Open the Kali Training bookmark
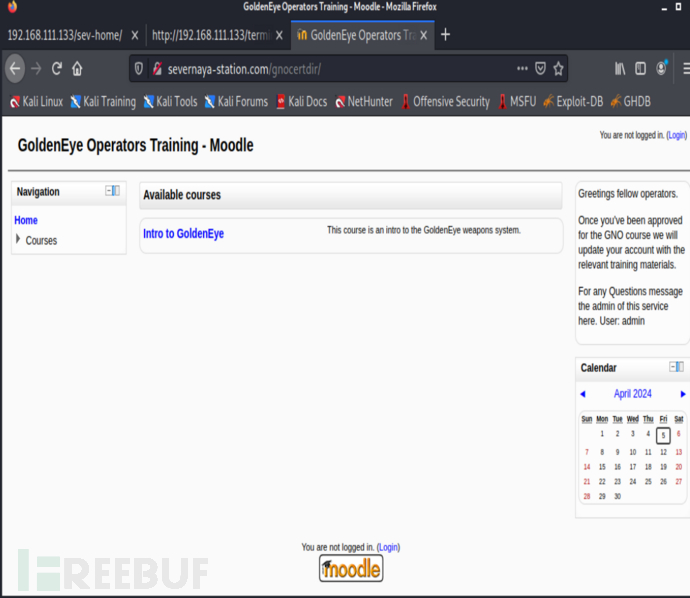This screenshot has width=690, height=598. point(103,102)
